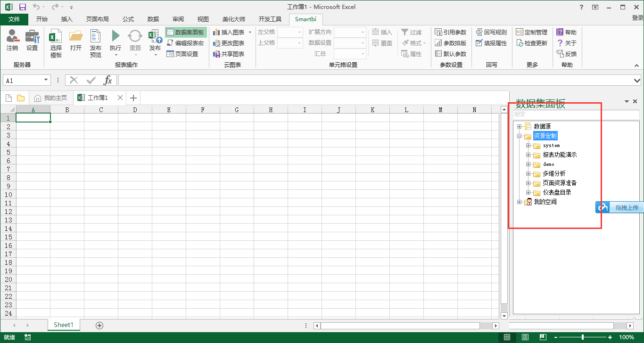Viewport: 644px width, 343px height.
Task: Toggle the 数据集面板 panel
Action: [186, 32]
